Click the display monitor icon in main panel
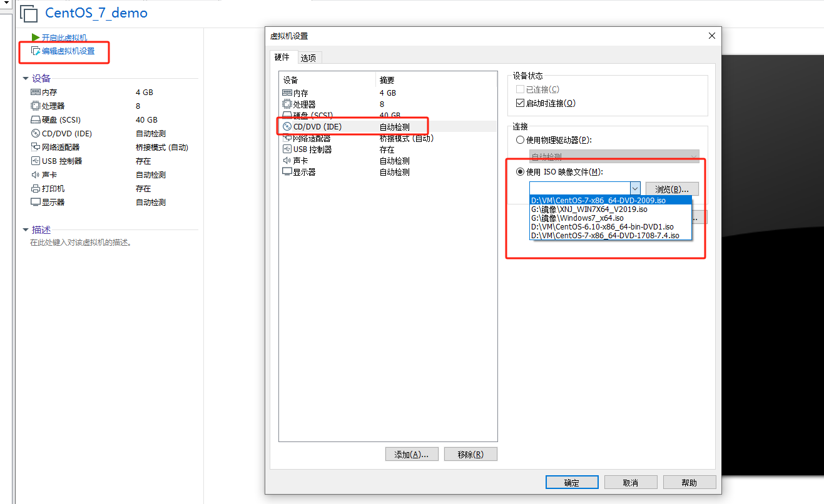 point(36,202)
